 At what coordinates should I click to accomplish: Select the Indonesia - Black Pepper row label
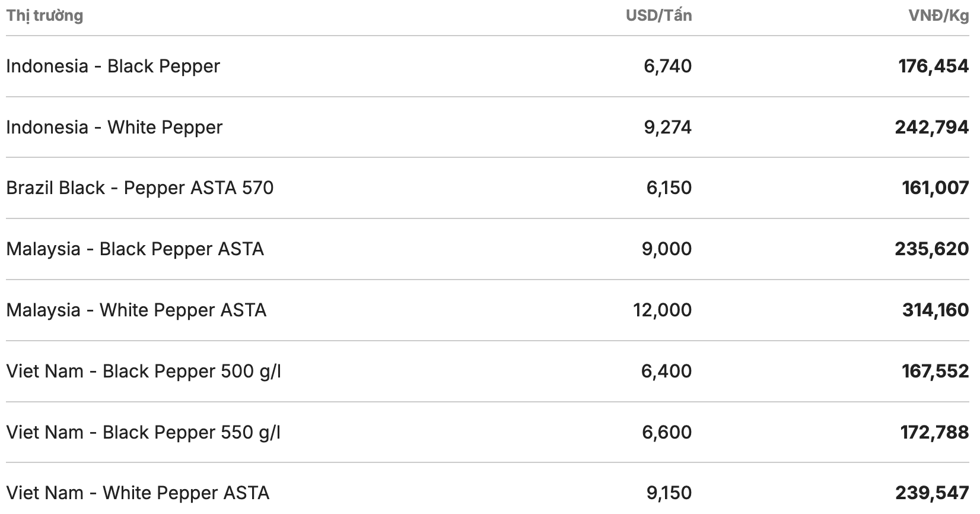point(113,66)
